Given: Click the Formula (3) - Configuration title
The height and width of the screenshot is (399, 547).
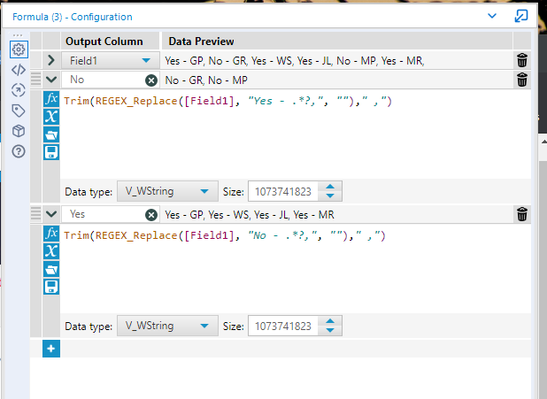Looking at the screenshot, I should coord(72,17).
